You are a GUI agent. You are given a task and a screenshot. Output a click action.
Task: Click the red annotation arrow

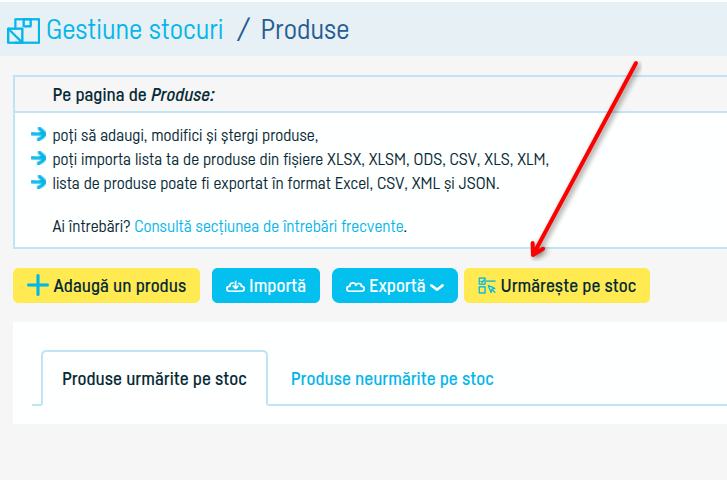coord(584,159)
